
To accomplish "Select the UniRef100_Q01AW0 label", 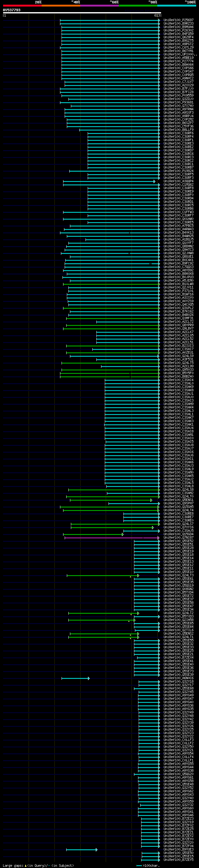I will point(178,219).
